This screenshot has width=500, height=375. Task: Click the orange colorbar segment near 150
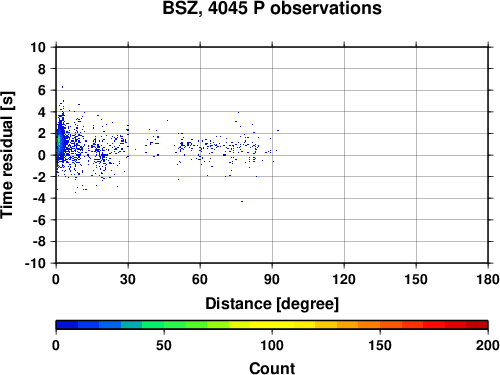click(x=380, y=325)
